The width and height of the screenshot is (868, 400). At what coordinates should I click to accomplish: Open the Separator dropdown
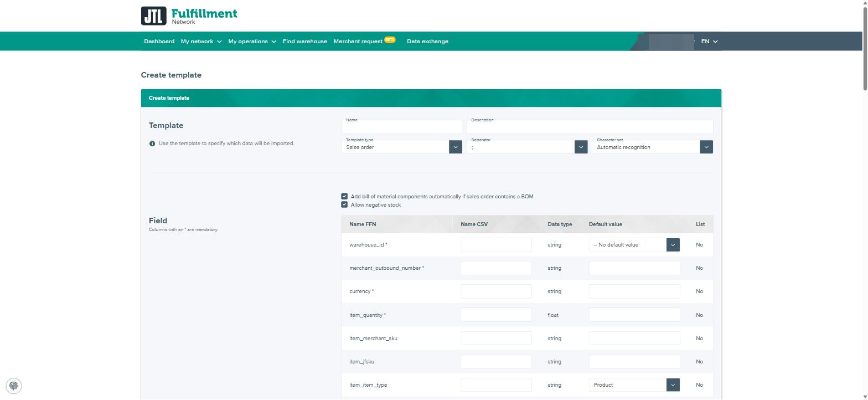point(527,147)
